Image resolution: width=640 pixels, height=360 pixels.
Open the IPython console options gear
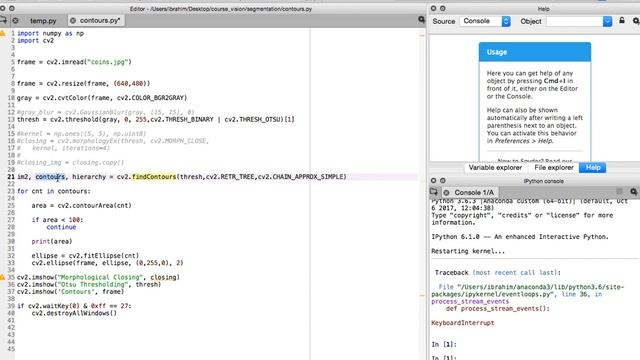click(x=633, y=191)
